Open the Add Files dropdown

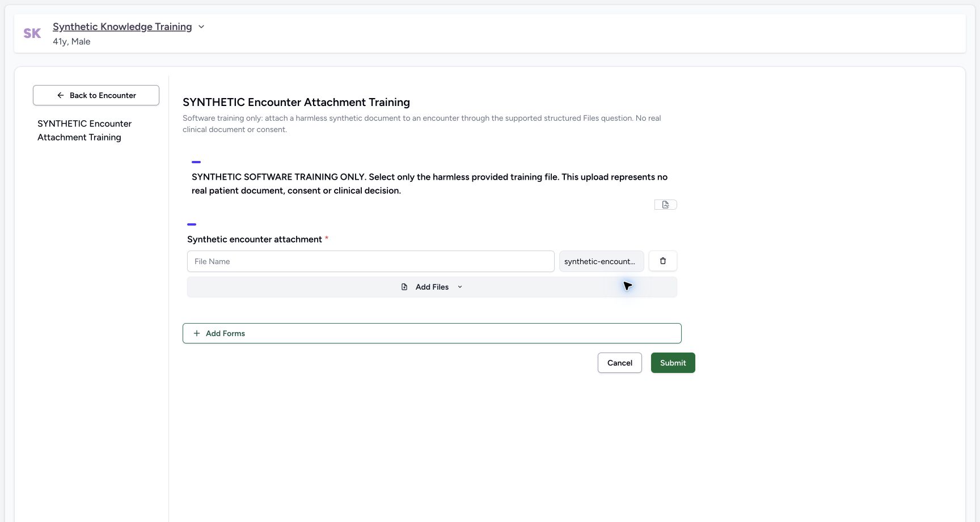tap(432, 287)
